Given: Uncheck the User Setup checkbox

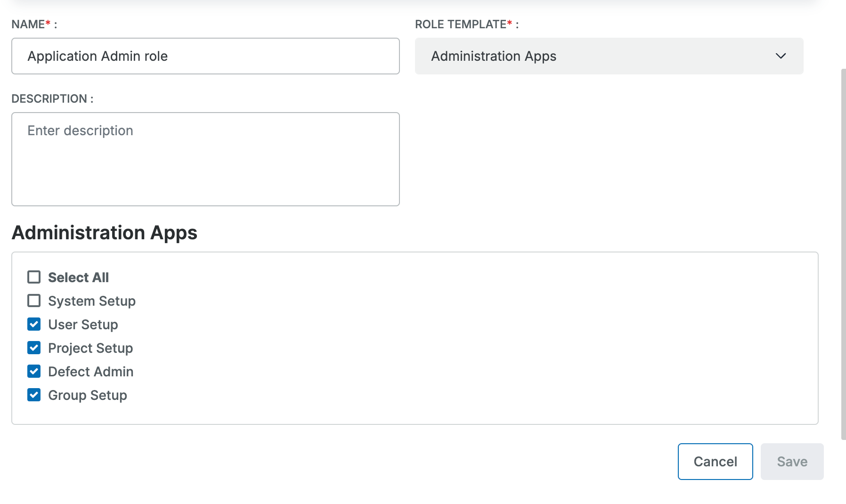Looking at the screenshot, I should point(34,324).
